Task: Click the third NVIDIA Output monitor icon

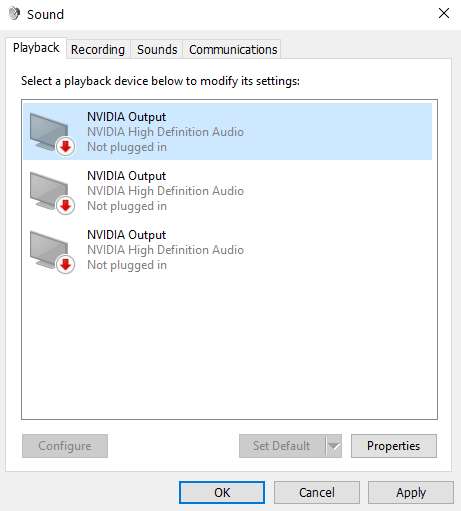Action: coord(51,252)
